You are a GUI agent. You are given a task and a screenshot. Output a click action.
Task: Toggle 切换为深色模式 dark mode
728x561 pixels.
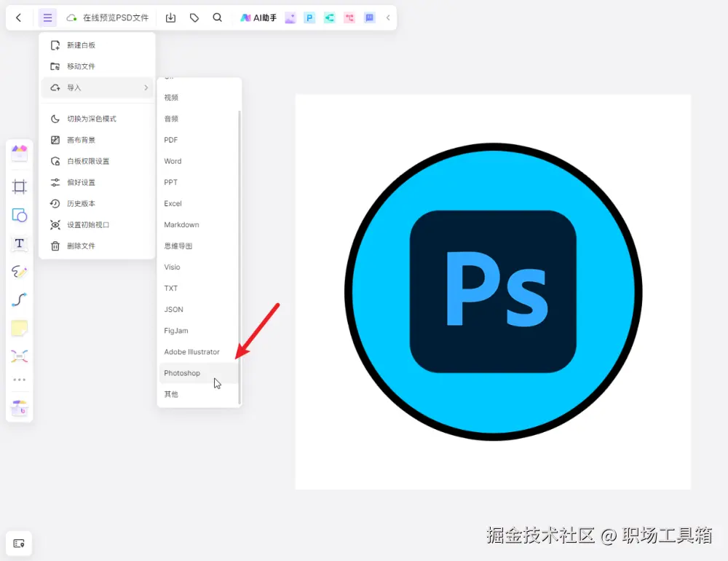tap(97, 119)
